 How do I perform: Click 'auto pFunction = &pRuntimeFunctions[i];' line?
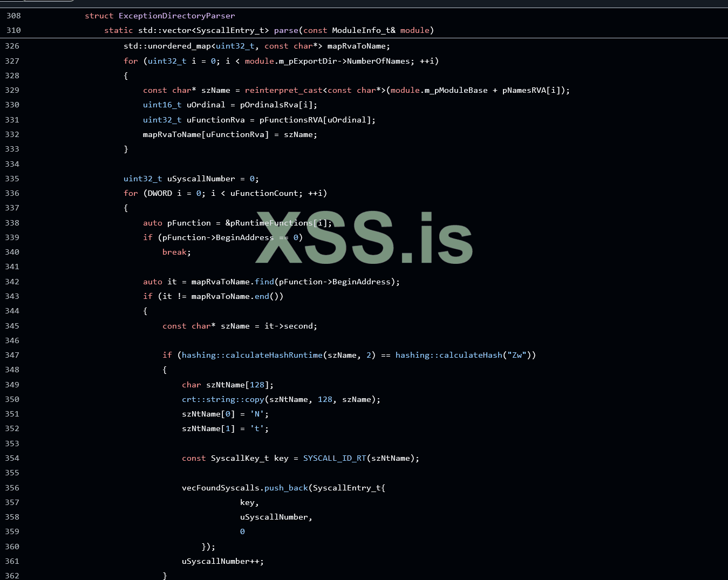tap(237, 223)
